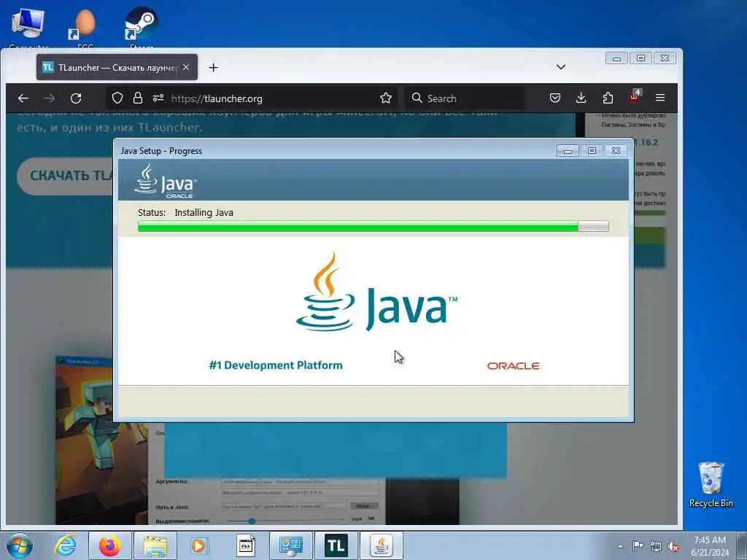Minimize the Java Setup window
Screen dimensions: 747x560
pos(568,151)
